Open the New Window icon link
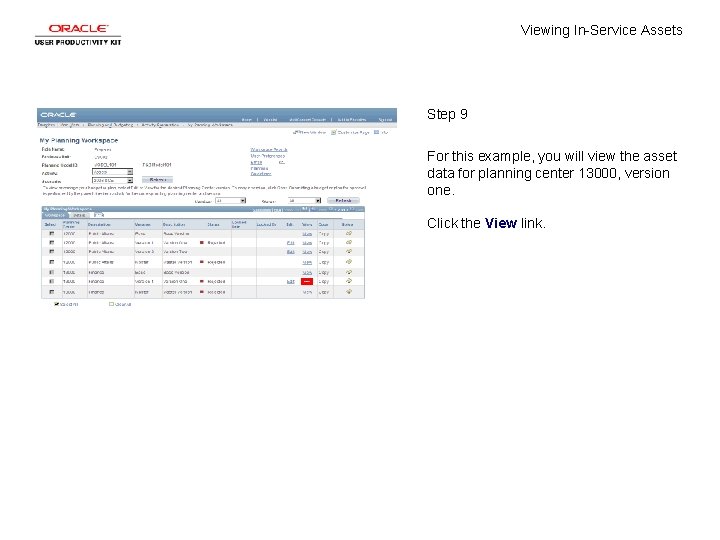720x540 pixels. tap(309, 132)
